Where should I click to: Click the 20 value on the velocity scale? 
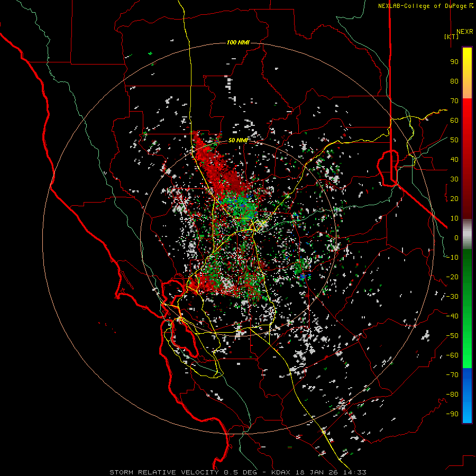coord(454,199)
